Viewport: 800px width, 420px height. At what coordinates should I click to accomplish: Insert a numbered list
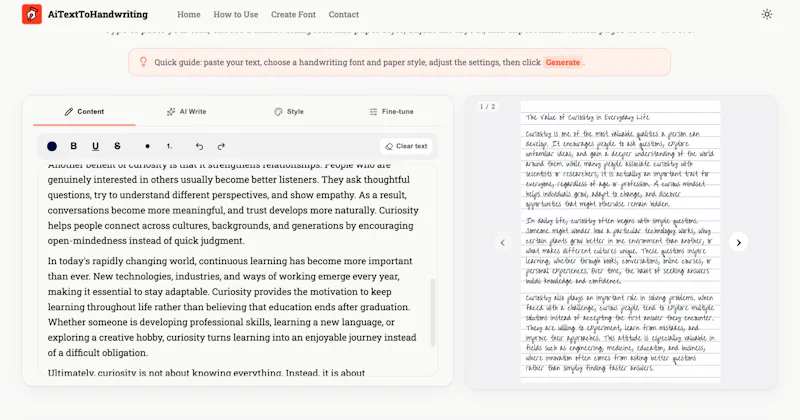(169, 146)
